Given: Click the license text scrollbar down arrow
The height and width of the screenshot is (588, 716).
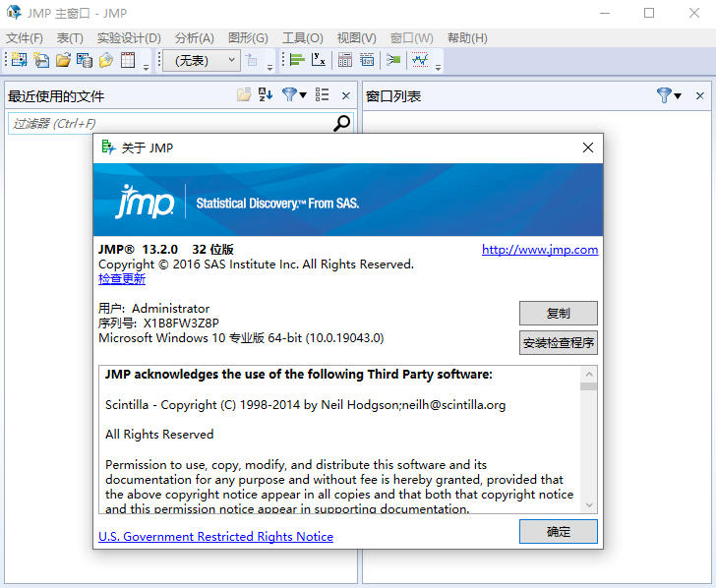Looking at the screenshot, I should point(588,505).
